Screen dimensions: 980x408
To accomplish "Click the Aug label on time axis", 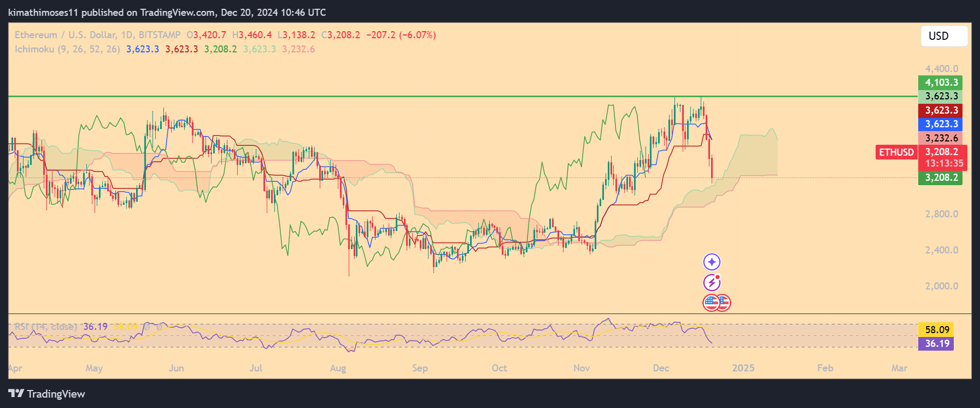I will pyautogui.click(x=338, y=368).
